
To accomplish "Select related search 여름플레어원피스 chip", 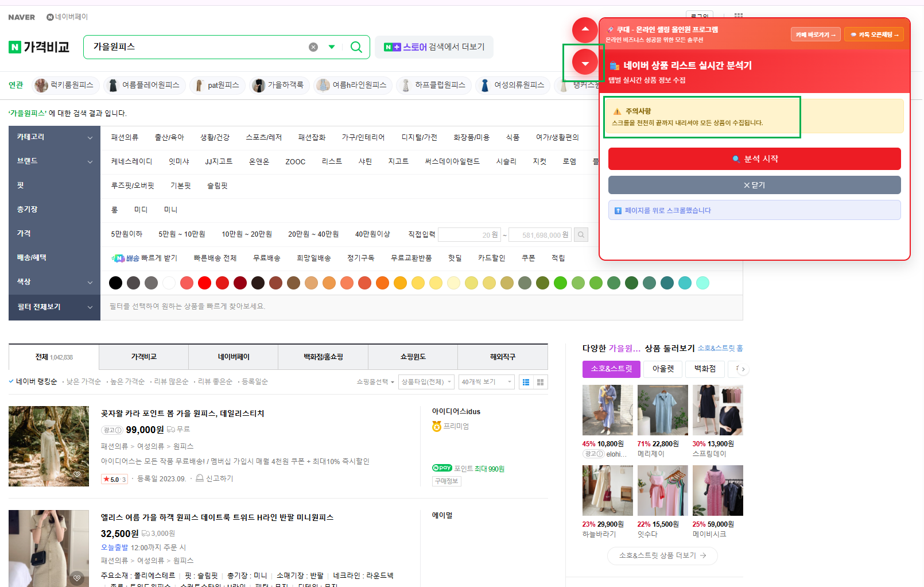I will point(145,85).
